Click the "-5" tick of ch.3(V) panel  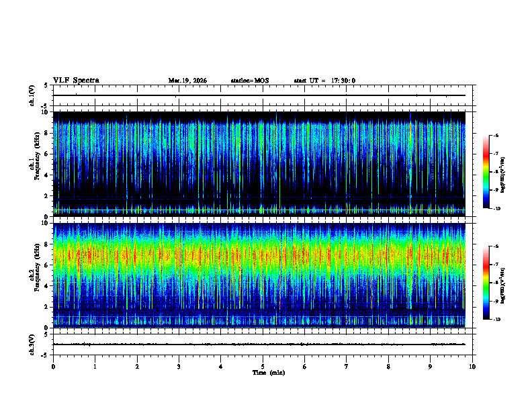point(46,355)
